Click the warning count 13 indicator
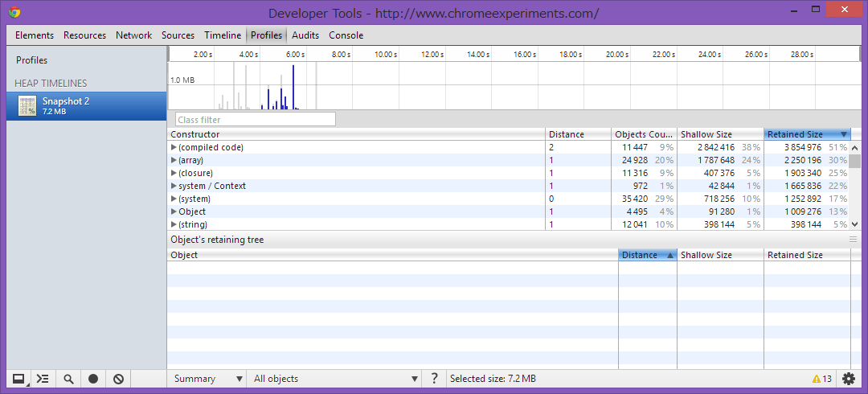This screenshot has width=868, height=394. point(822,379)
